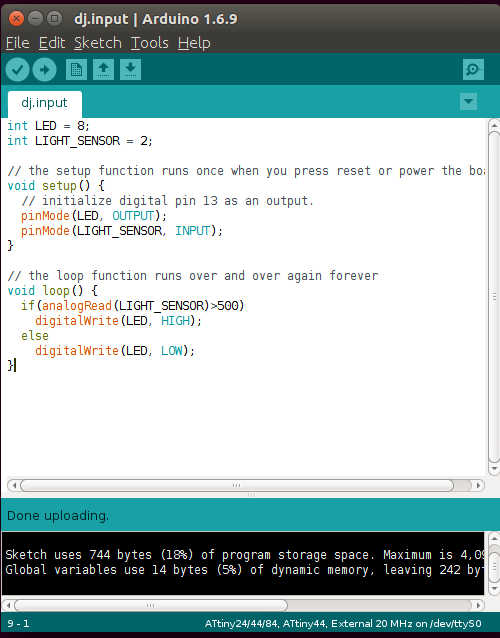500x638 pixels.
Task: Close the Arduino window
Action: tap(16, 18)
